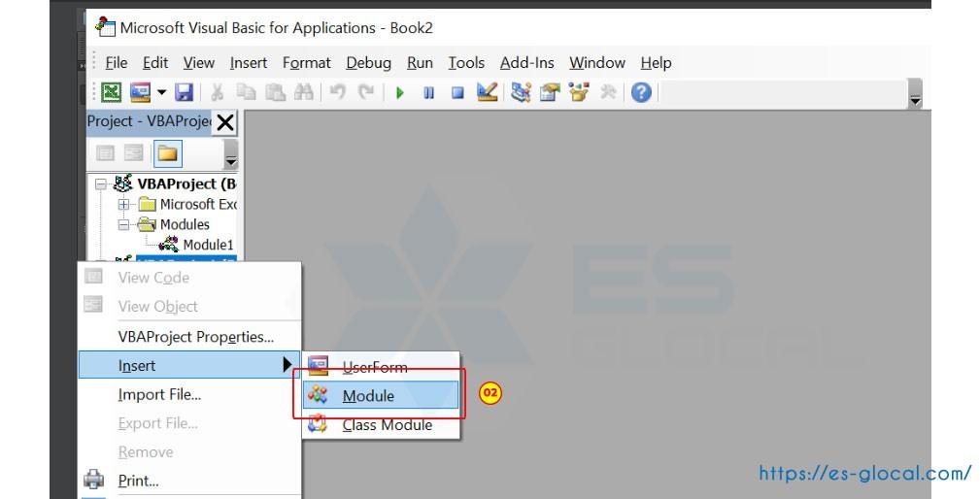The image size is (980, 499).
Task: Open Project Explorer from toolbar icon
Action: [521, 92]
